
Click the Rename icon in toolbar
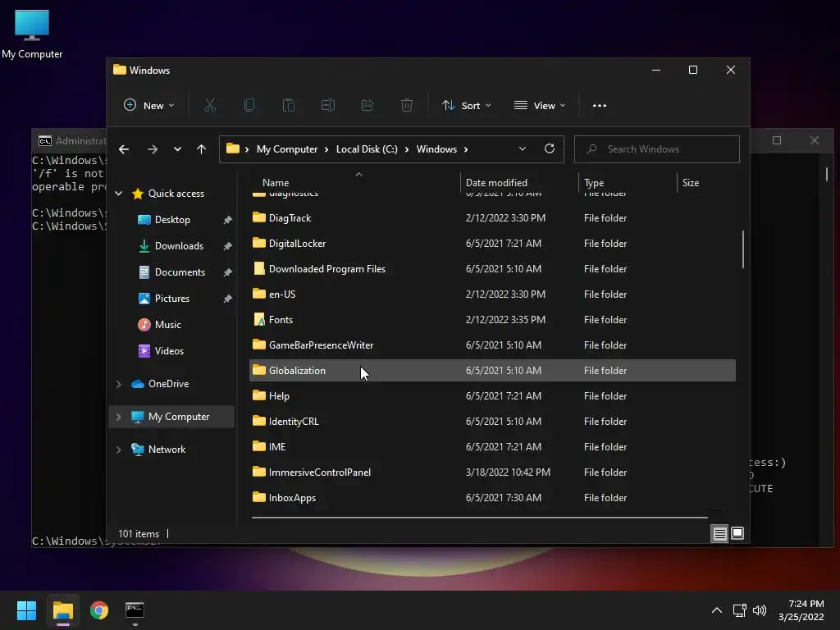coord(328,106)
